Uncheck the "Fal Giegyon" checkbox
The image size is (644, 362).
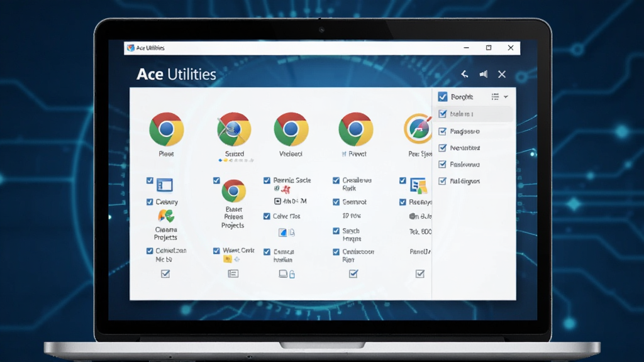(442, 181)
